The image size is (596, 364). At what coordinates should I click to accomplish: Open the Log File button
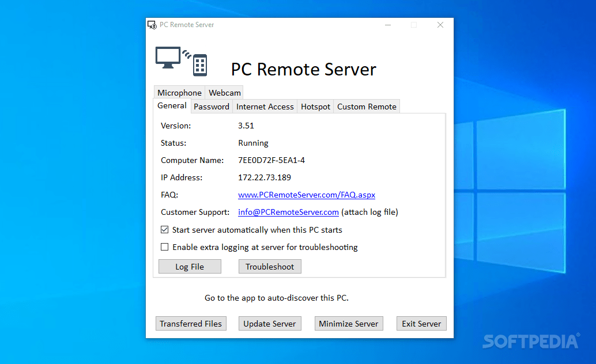pos(190,267)
